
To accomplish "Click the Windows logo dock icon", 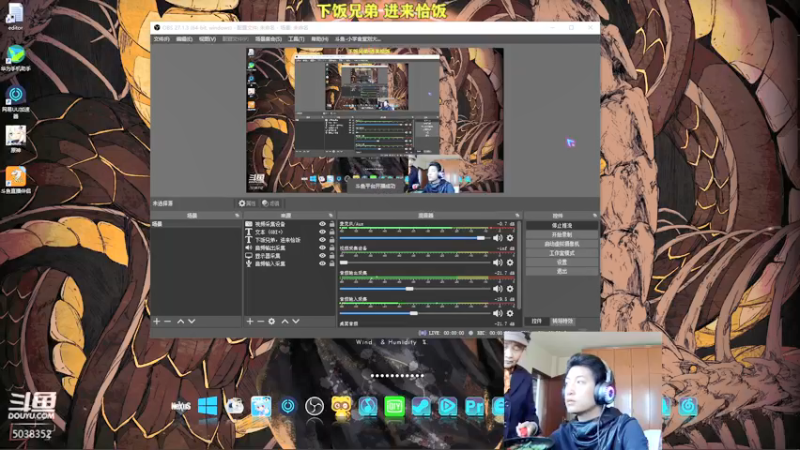I will [x=208, y=406].
